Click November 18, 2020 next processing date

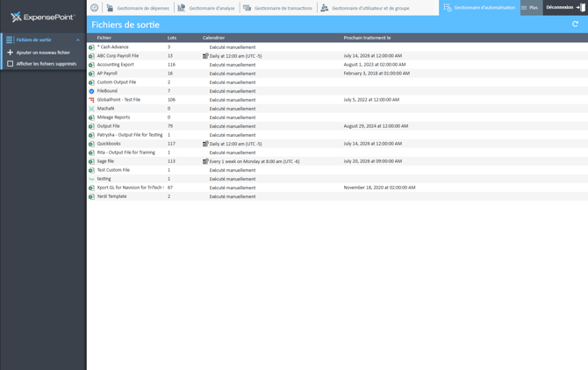[379, 188]
